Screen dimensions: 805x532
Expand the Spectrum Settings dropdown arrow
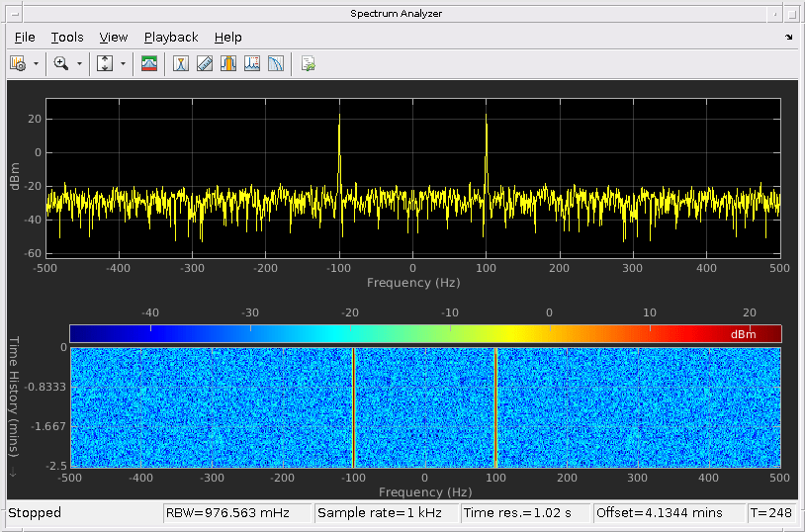tap(37, 63)
